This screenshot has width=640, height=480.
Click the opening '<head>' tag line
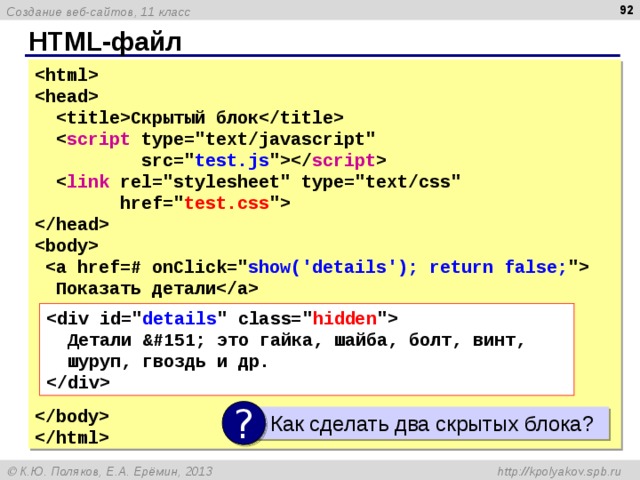coord(67,97)
